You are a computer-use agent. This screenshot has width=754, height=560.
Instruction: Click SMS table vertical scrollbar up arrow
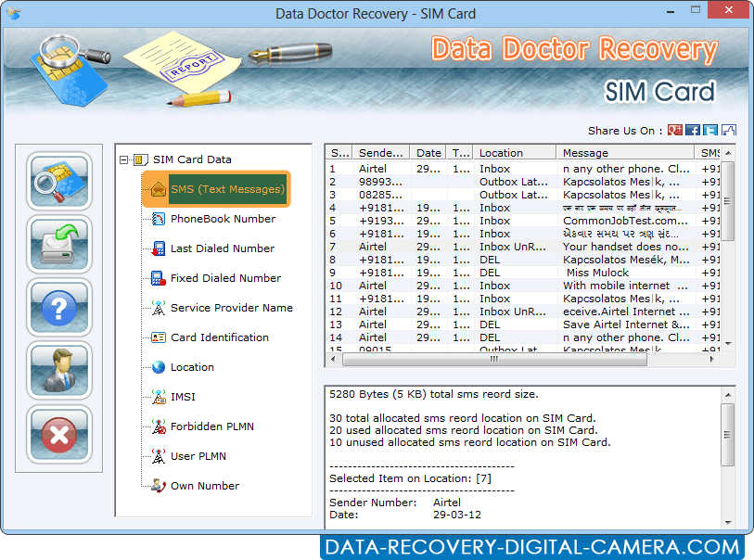click(x=729, y=153)
